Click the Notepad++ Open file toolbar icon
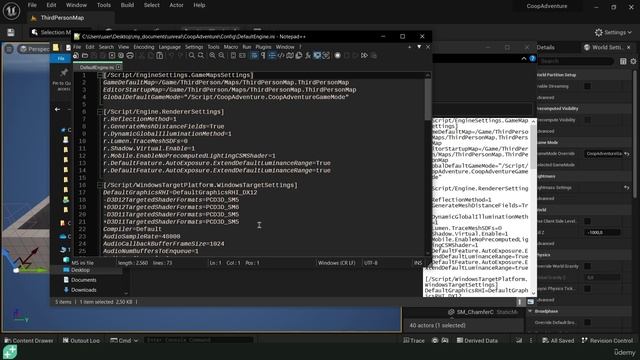 click(85, 56)
